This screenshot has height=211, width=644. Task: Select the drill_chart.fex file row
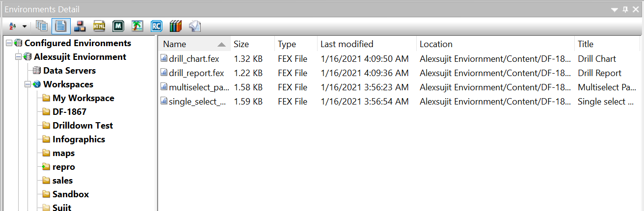pos(193,59)
